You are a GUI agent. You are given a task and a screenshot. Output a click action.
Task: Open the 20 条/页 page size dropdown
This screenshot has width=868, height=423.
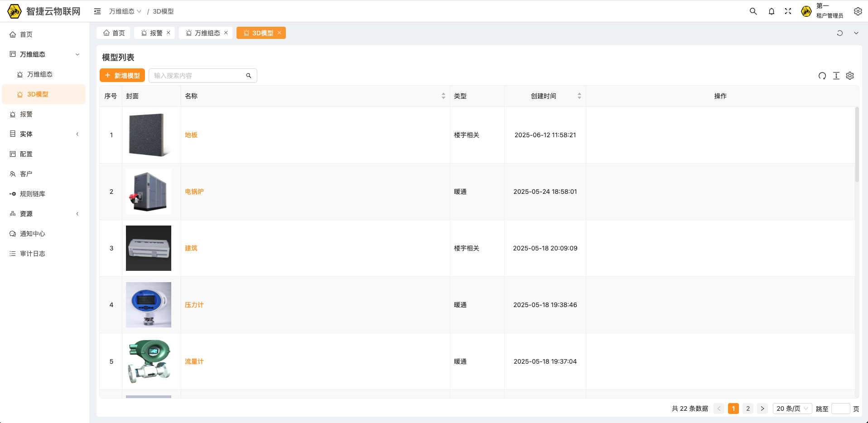tap(792, 409)
